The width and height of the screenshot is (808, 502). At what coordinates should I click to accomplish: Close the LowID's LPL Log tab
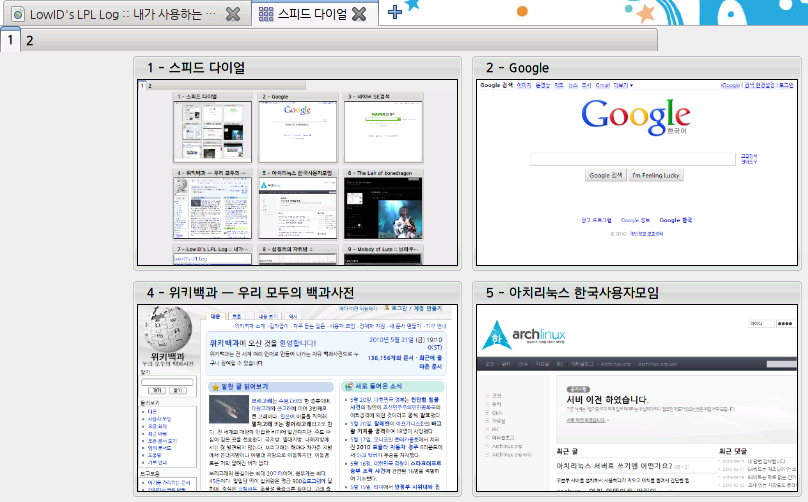pos(233,14)
